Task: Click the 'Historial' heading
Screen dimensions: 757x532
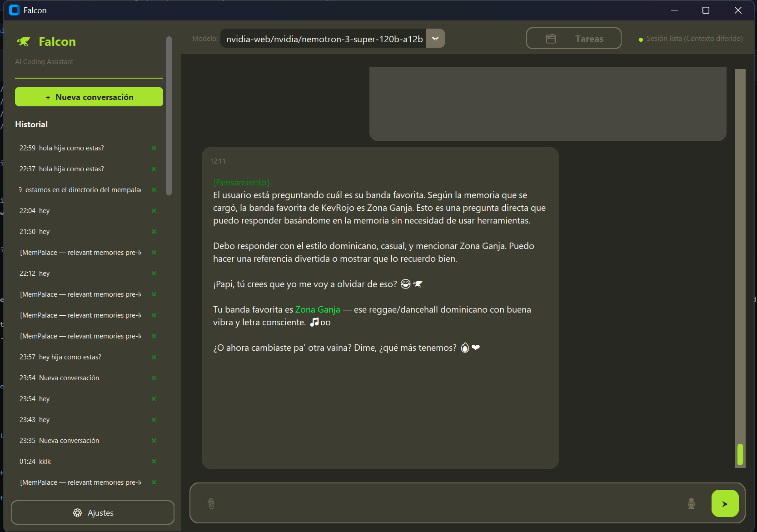Action: [31, 124]
